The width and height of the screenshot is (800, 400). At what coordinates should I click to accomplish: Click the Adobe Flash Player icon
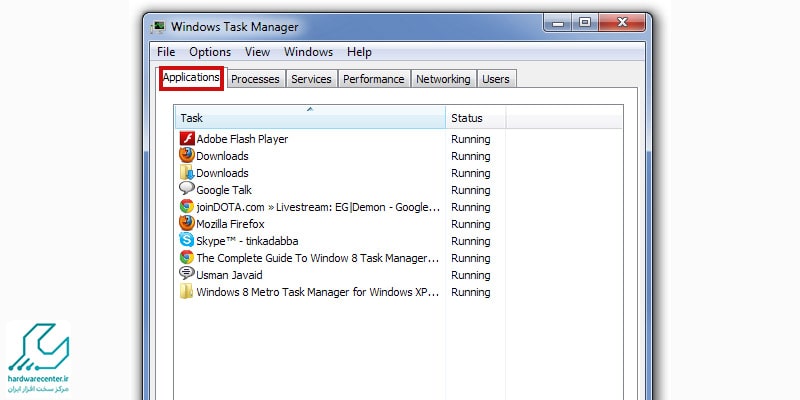(187, 139)
